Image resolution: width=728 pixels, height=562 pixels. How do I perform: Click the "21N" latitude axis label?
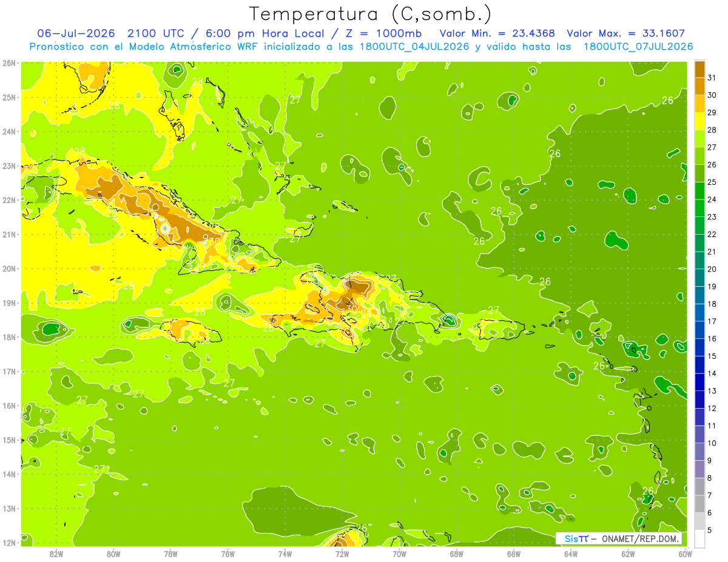[8, 234]
